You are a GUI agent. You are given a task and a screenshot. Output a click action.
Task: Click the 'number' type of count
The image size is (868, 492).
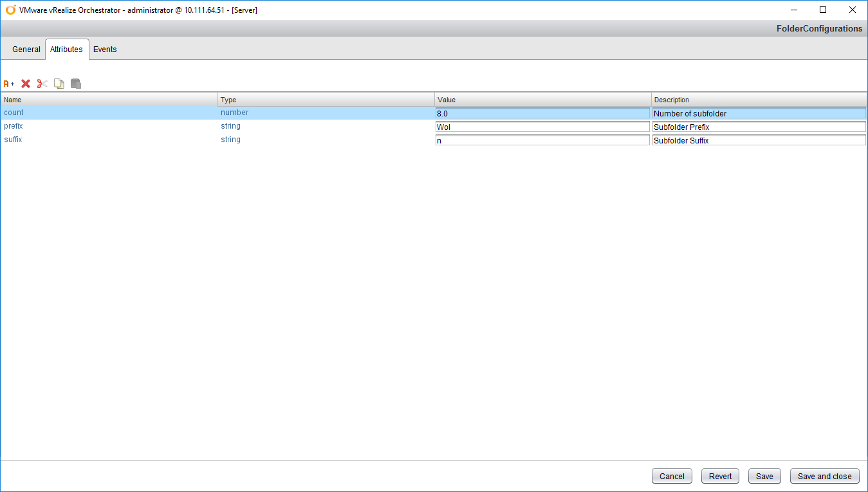click(234, 113)
